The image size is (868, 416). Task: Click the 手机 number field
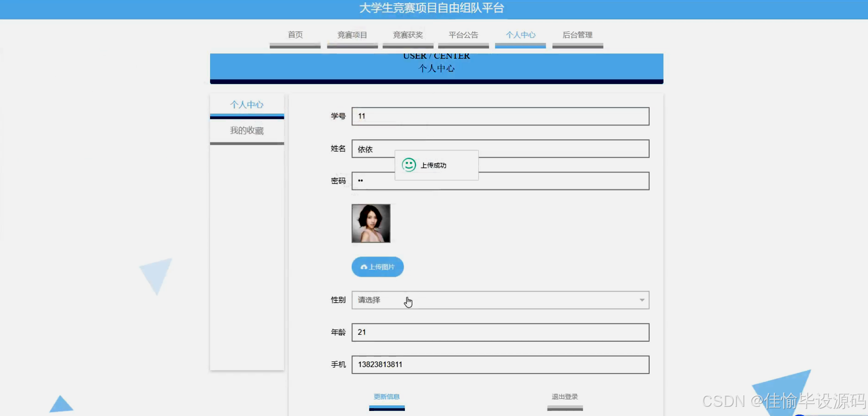pos(500,365)
